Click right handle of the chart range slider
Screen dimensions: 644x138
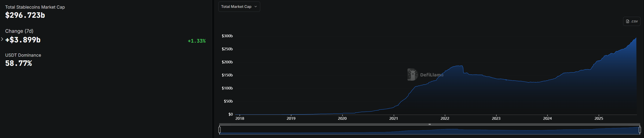[x=640, y=129]
